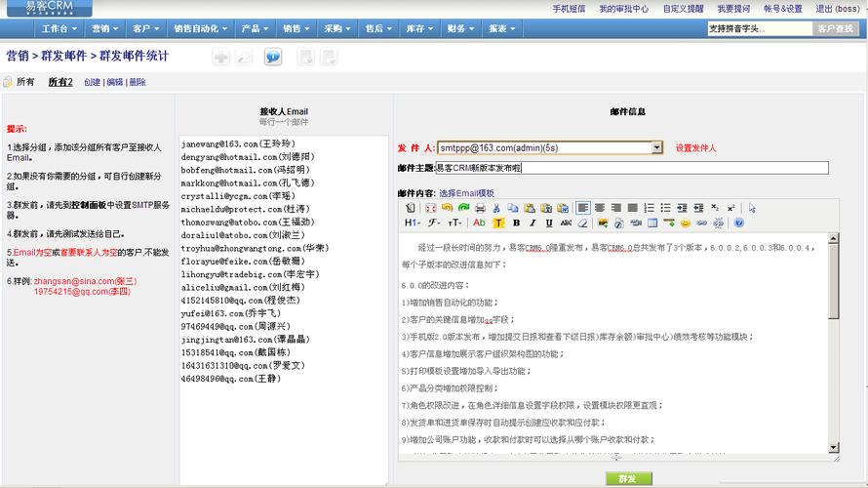868x488 pixels.
Task: Click the print icon in editor toolbar
Action: click(x=480, y=208)
